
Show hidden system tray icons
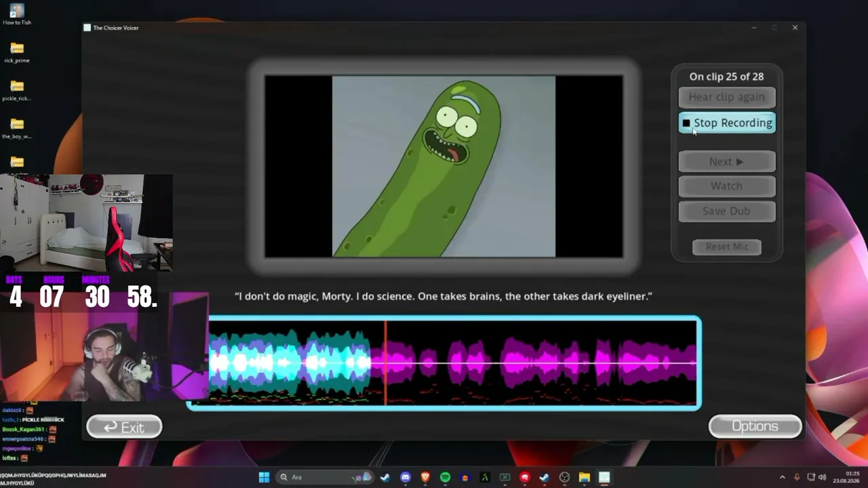coord(782,477)
